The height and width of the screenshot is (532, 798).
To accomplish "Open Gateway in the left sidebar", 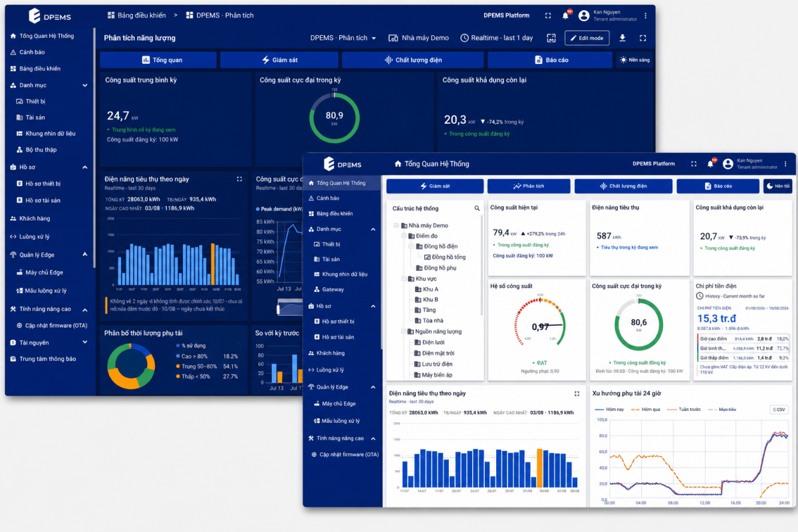I will pos(333,289).
